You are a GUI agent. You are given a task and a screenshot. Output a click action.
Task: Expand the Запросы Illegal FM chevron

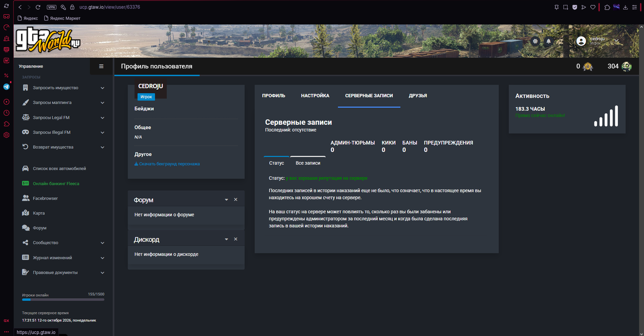pos(102,132)
